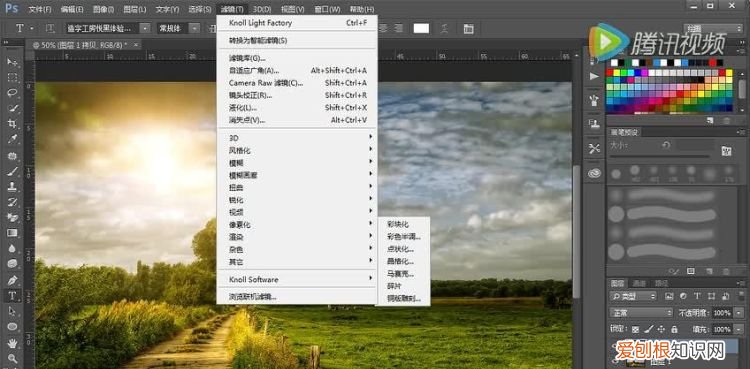The width and height of the screenshot is (750, 369).
Task: Select the Gradient tool
Action: coord(12,233)
